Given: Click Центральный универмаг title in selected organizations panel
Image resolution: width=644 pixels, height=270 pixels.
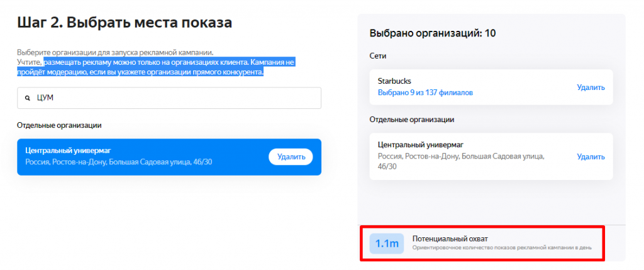Looking at the screenshot, I should 420,145.
